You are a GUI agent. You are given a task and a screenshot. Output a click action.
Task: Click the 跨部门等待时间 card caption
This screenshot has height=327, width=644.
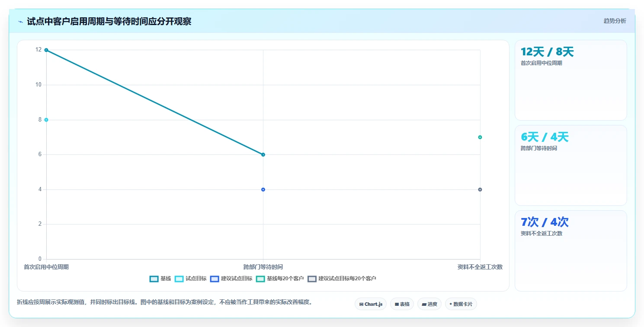(x=539, y=148)
